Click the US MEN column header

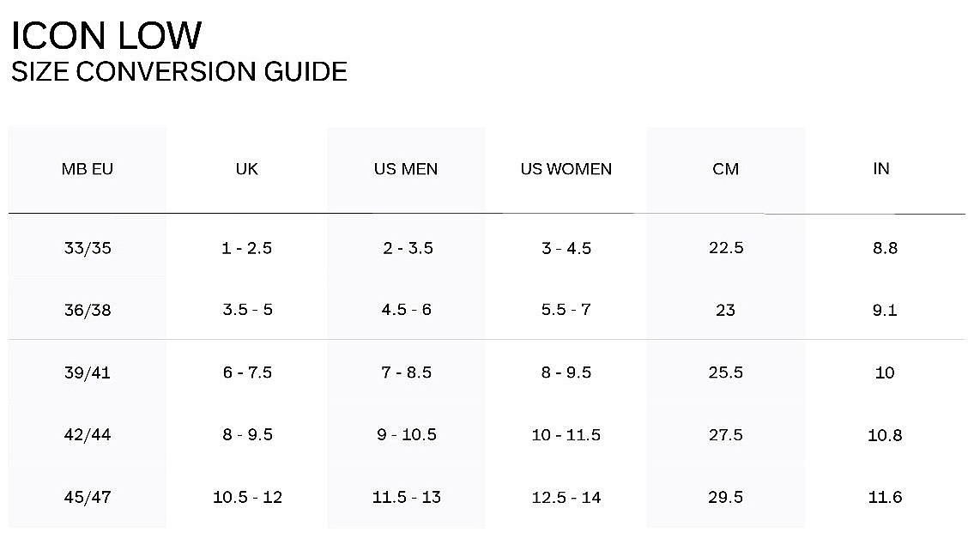(x=406, y=169)
